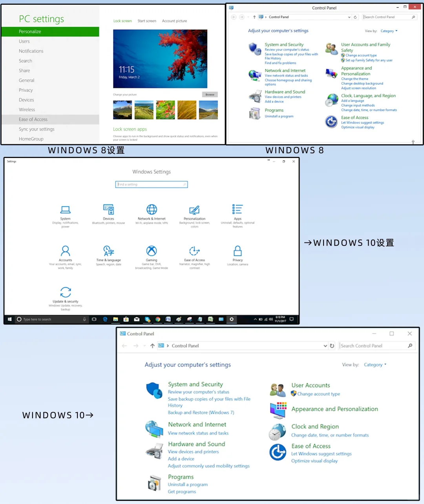Open Ease of Access icon in Windows Settings
Image resolution: width=424 pixels, height=504 pixels.
click(194, 251)
